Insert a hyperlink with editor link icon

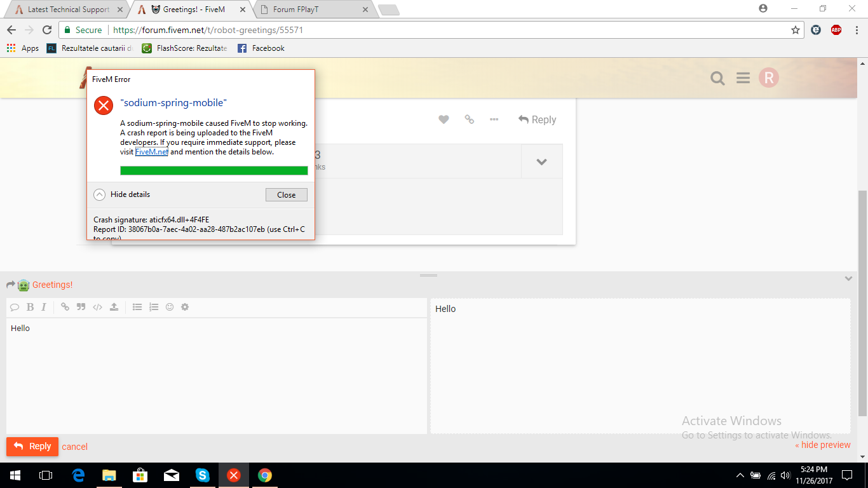tap(65, 307)
